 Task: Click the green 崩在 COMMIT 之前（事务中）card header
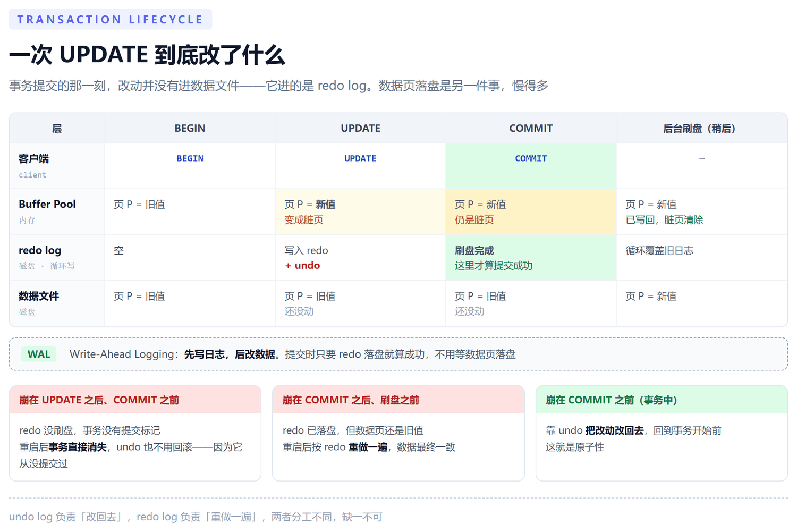pos(662,400)
